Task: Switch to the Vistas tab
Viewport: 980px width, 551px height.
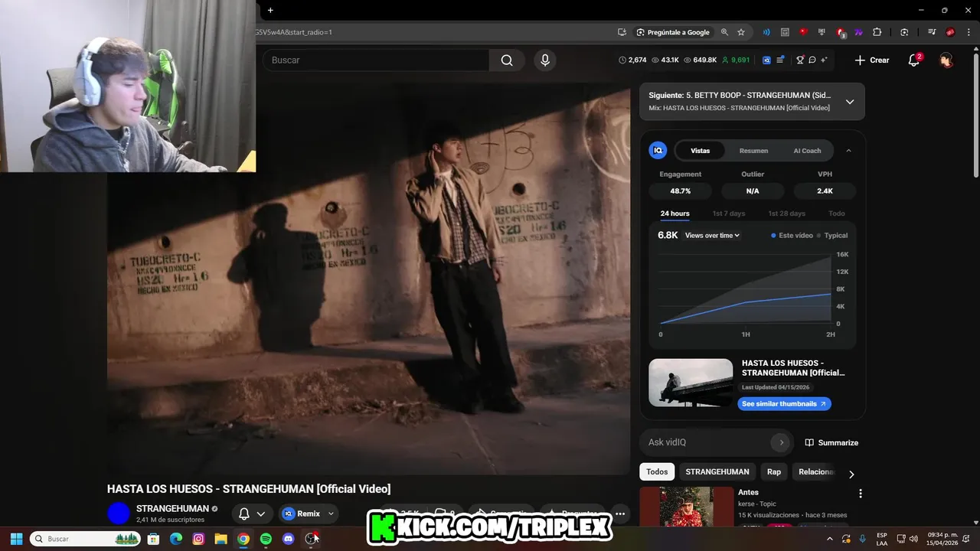Action: [701, 151]
